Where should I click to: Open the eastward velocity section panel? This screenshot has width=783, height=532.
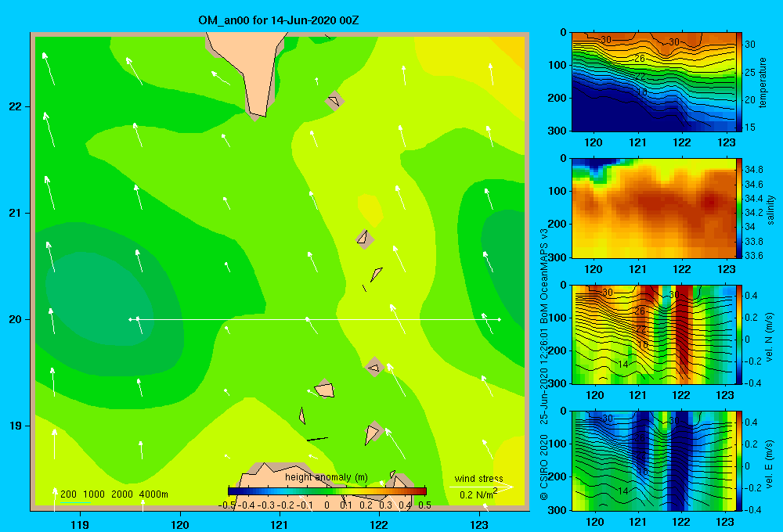pos(654,461)
